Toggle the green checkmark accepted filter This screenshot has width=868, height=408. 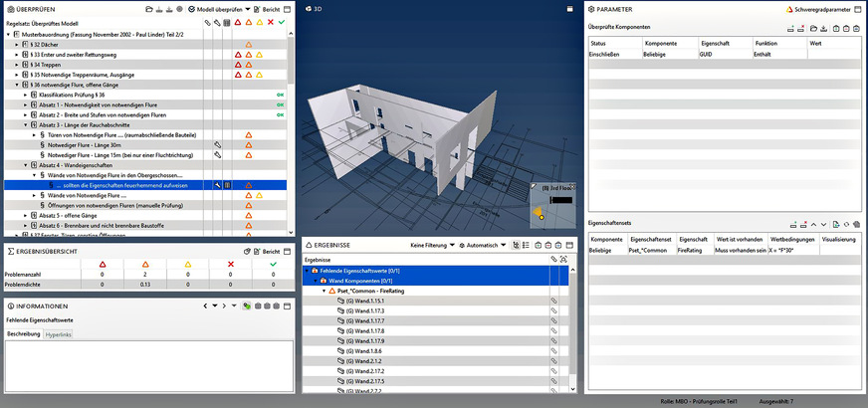(282, 21)
